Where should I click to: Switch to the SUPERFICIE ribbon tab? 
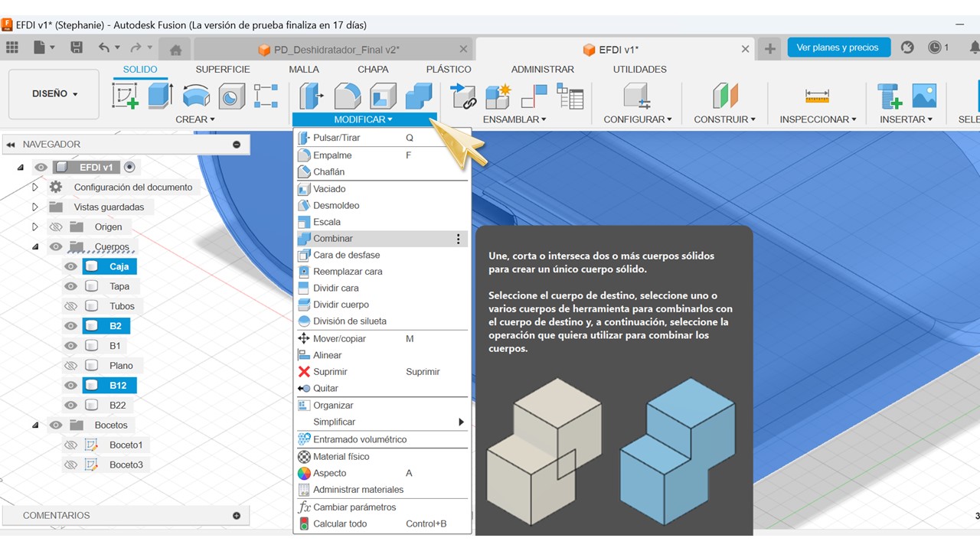(x=222, y=69)
